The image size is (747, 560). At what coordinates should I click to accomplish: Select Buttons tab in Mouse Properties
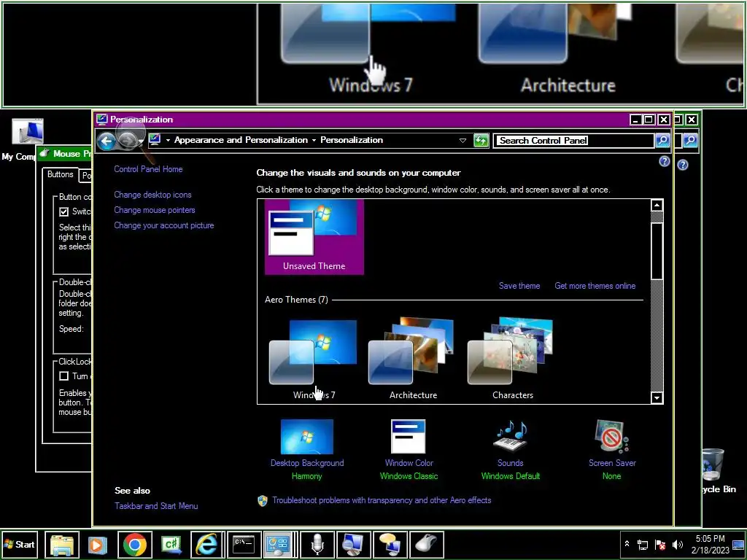pyautogui.click(x=60, y=174)
